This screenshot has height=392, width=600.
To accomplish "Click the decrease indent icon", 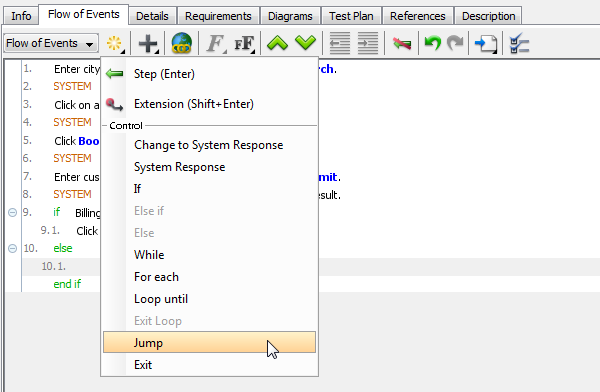I will [x=340, y=43].
